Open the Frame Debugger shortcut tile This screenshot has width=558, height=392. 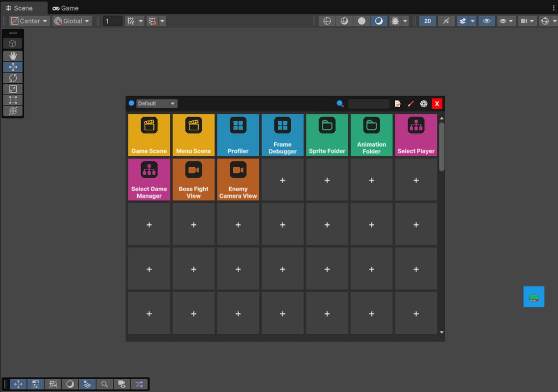[283, 135]
